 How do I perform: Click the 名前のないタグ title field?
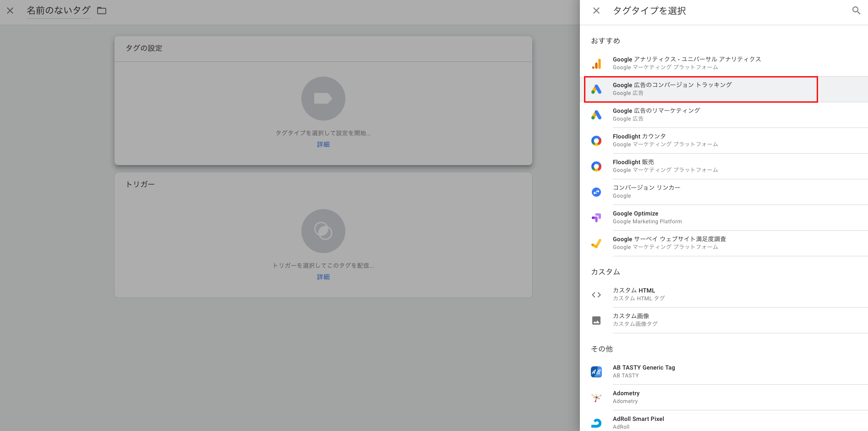pos(58,11)
